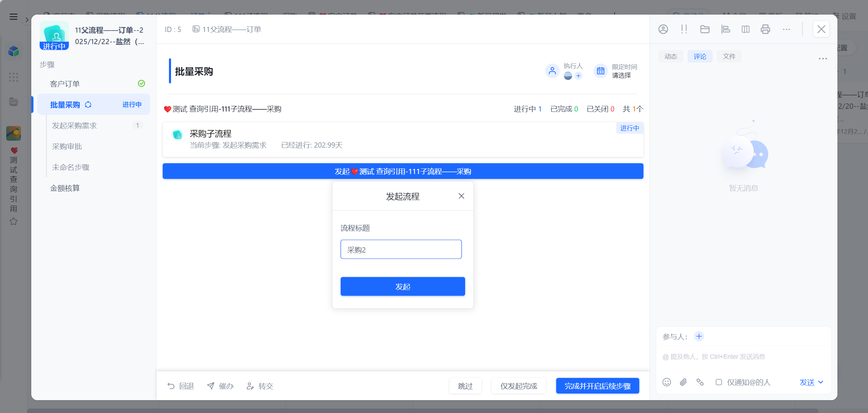Click the 跳过 button
Viewport: 868px width, 413px height.
pos(465,386)
